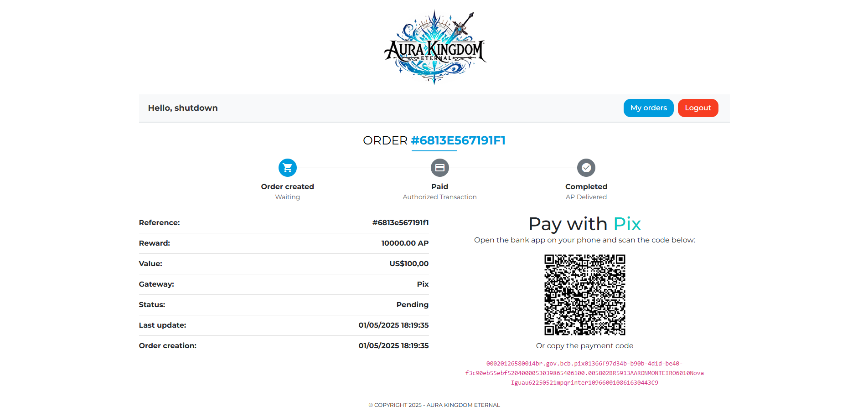Click the pink Pix payment code text
The width and height of the screenshot is (868, 417).
pyautogui.click(x=584, y=373)
